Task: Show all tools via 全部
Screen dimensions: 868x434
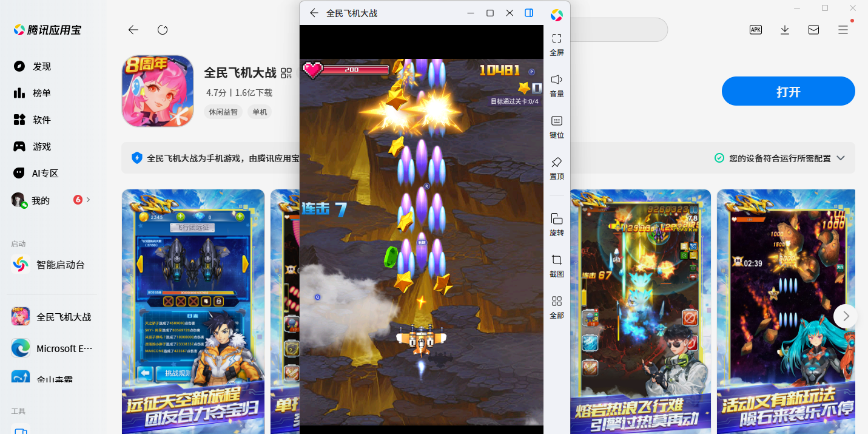Action: coord(557,307)
